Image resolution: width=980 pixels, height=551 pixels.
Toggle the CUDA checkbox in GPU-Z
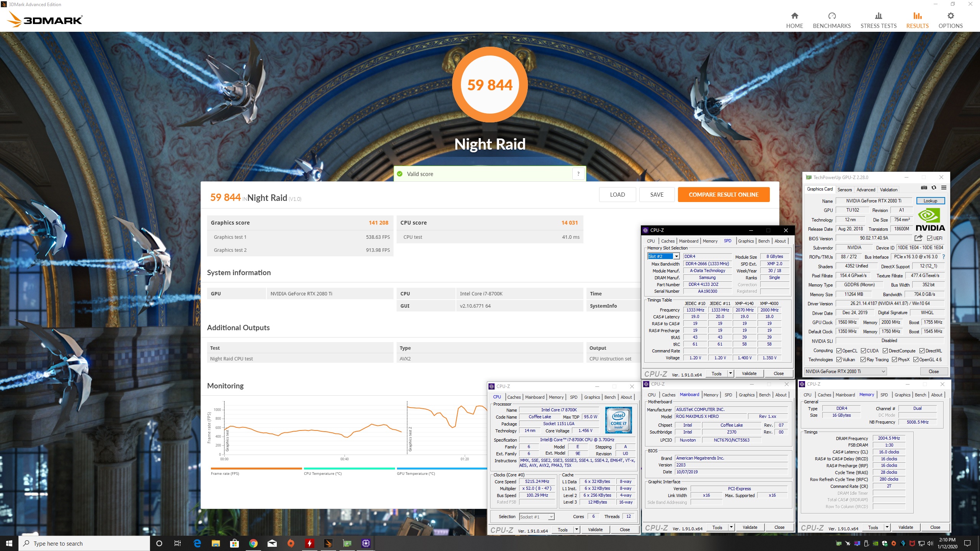tap(863, 351)
